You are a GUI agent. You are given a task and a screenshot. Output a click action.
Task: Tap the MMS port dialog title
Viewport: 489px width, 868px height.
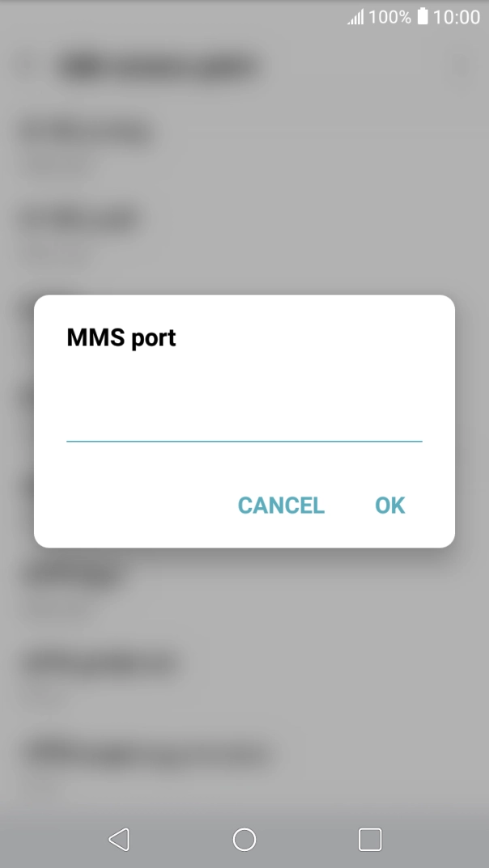coord(121,337)
